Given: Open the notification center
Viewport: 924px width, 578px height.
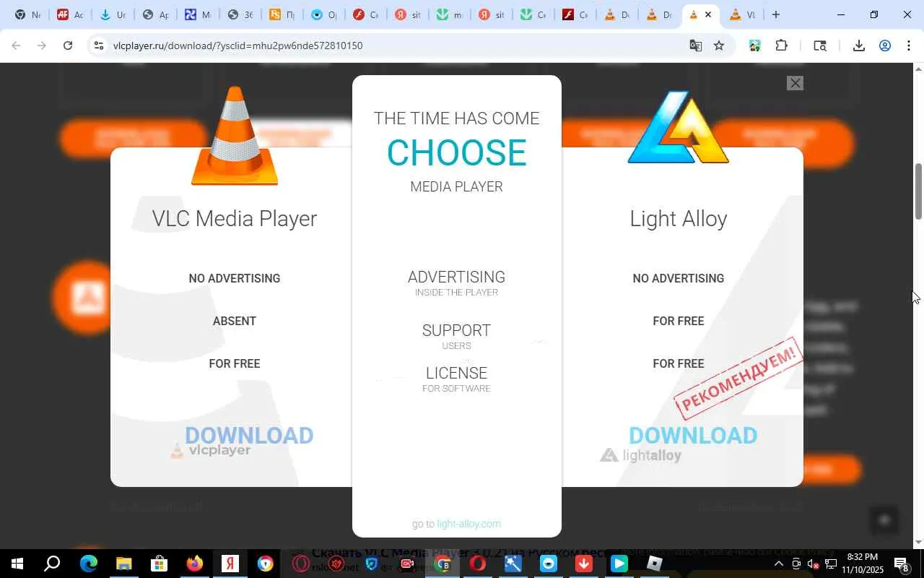Looking at the screenshot, I should pos(902,564).
